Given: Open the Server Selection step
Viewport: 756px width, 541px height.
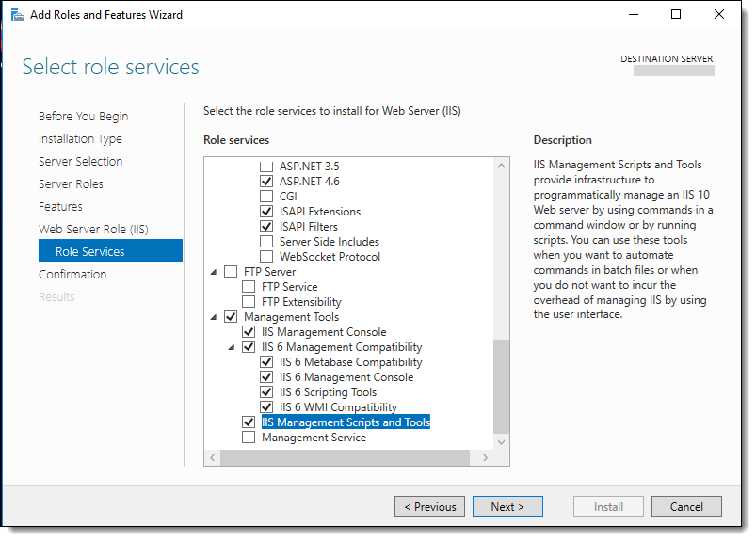Looking at the screenshot, I should [x=81, y=162].
